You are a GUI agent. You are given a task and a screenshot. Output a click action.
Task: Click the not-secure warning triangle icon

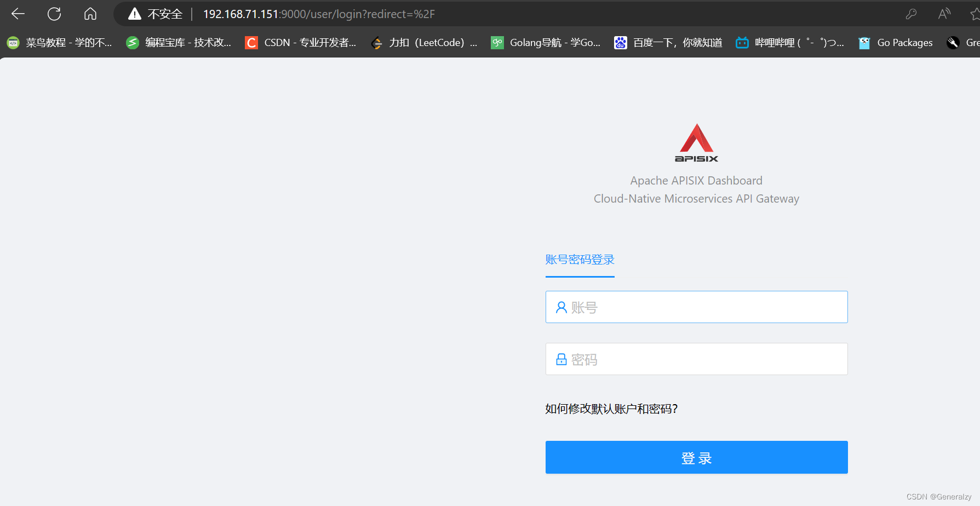pos(135,14)
